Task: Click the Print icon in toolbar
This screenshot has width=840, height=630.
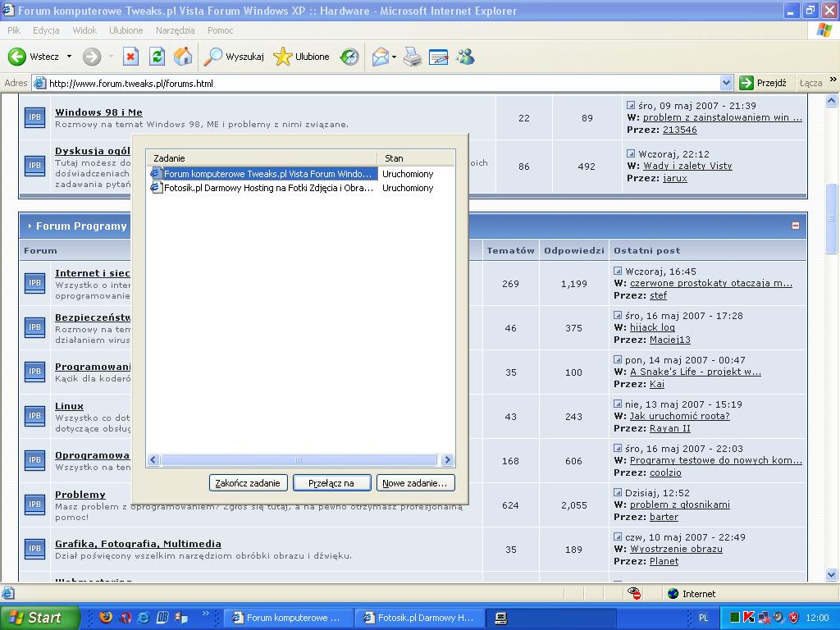Action: point(413,57)
